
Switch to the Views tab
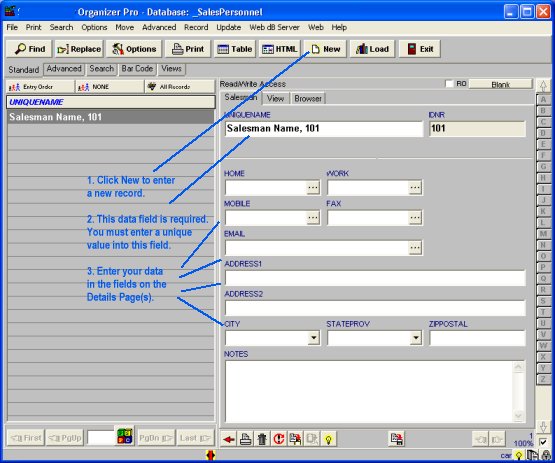(x=171, y=69)
